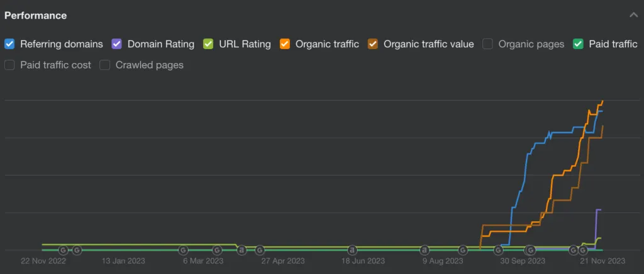Screen dimensions: 644x274
Task: Click the first Google marker on the timeline
Action: coord(63,249)
